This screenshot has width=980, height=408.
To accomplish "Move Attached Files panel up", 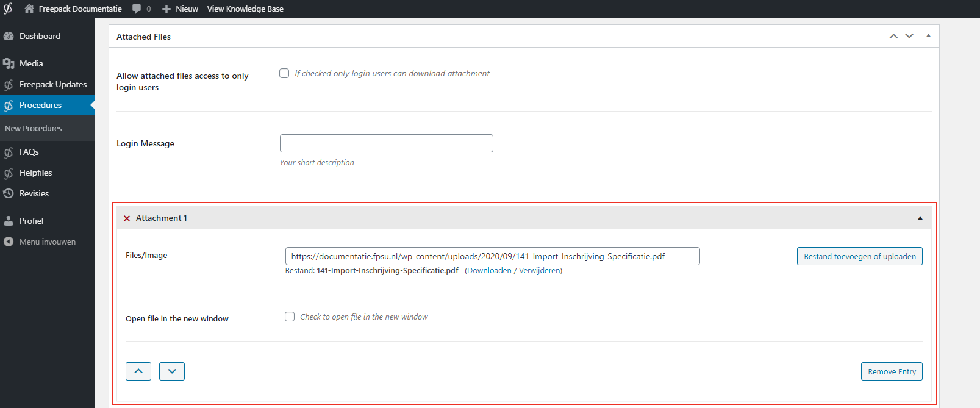I will point(893,36).
